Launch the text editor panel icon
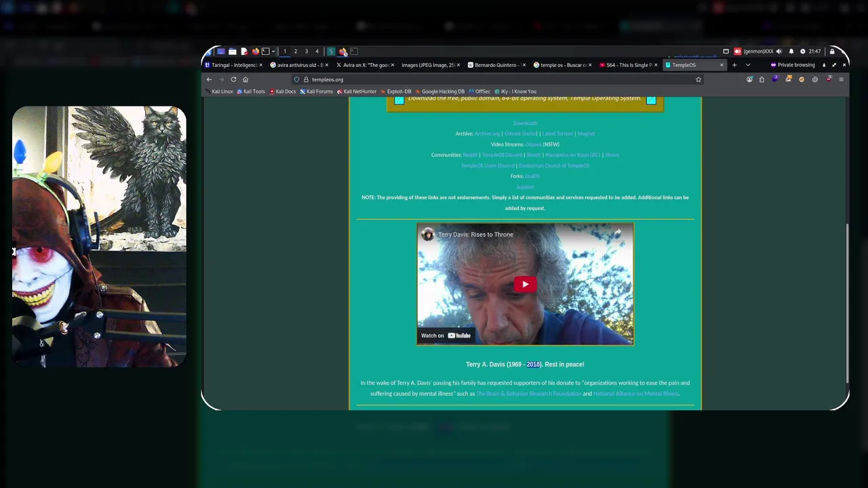The image size is (868, 488). tap(244, 52)
